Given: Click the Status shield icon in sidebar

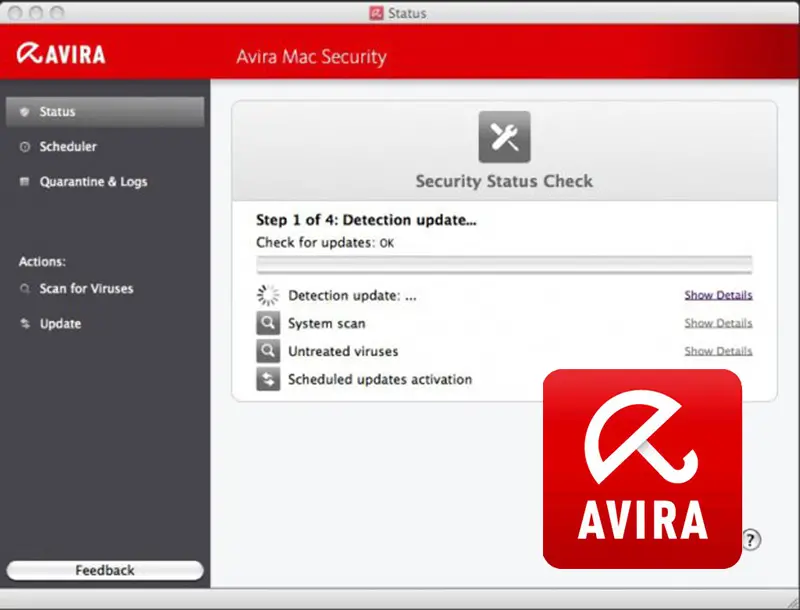Looking at the screenshot, I should click(x=25, y=112).
